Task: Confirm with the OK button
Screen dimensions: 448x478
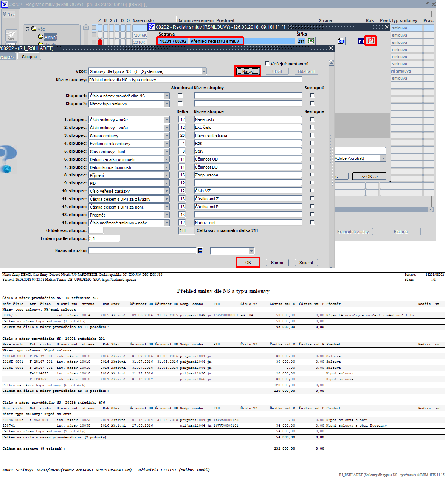Action: tap(248, 263)
